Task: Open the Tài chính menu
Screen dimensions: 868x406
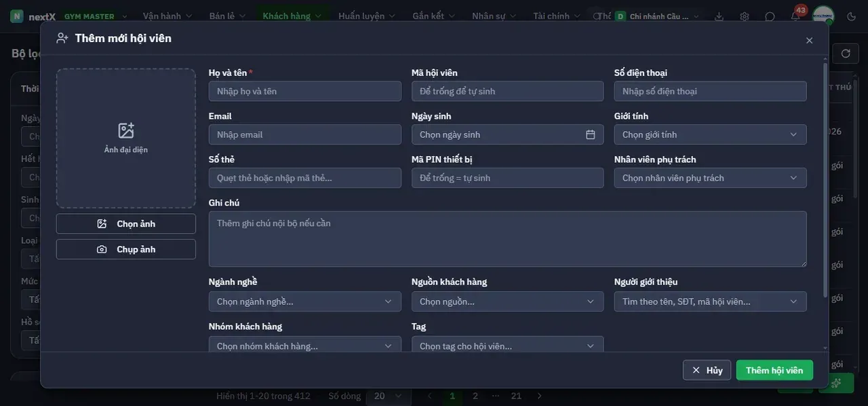Action: click(x=557, y=16)
